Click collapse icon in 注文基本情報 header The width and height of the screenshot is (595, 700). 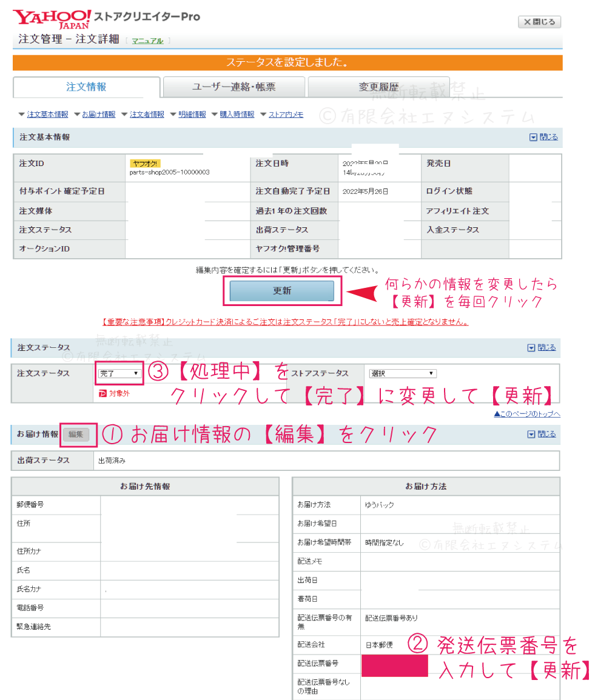pyautogui.click(x=533, y=138)
